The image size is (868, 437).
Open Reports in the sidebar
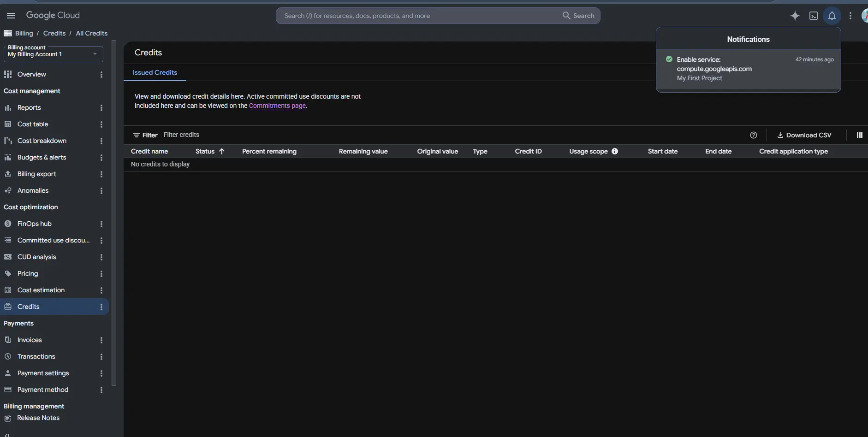pyautogui.click(x=29, y=107)
